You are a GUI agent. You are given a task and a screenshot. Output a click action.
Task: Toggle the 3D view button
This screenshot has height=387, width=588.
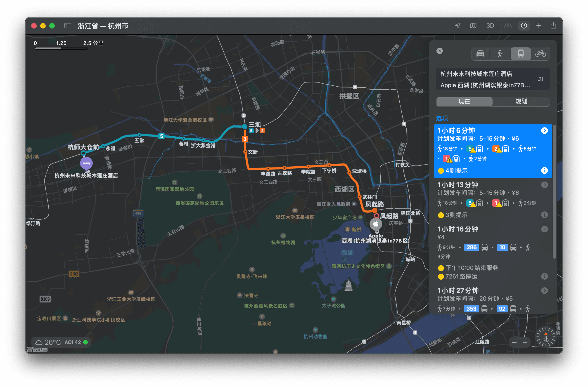point(490,26)
